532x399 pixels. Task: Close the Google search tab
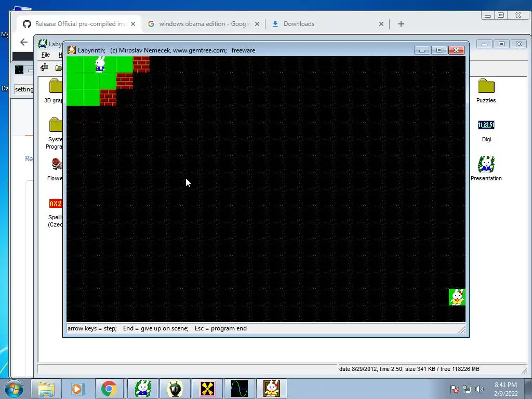(x=257, y=24)
